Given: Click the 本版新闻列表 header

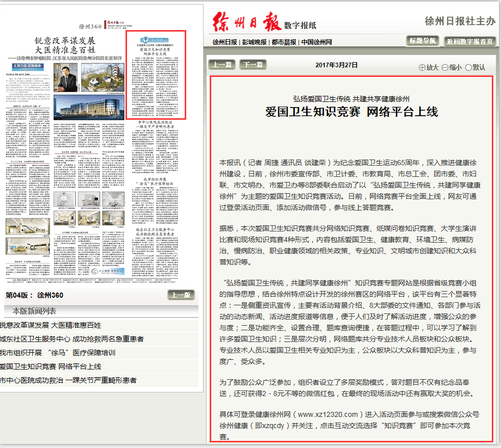Looking at the screenshot, I should coord(35,311).
